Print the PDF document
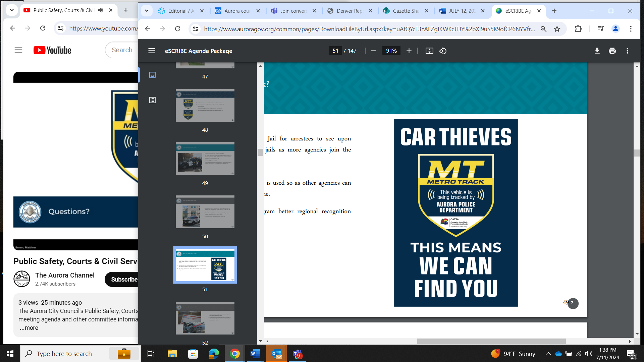Image resolution: width=644 pixels, height=362 pixels. [612, 51]
